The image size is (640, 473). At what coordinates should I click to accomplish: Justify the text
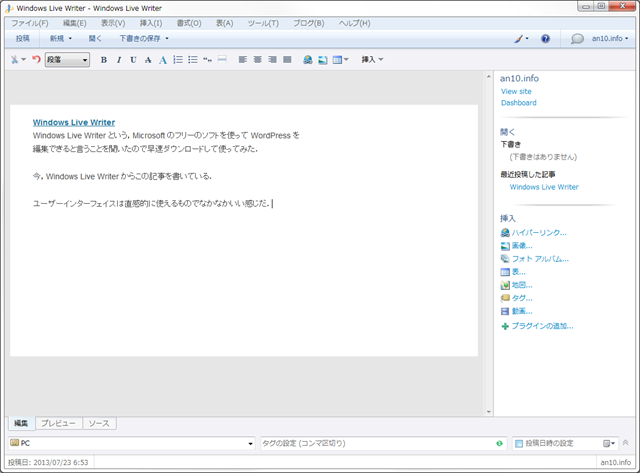point(287,60)
